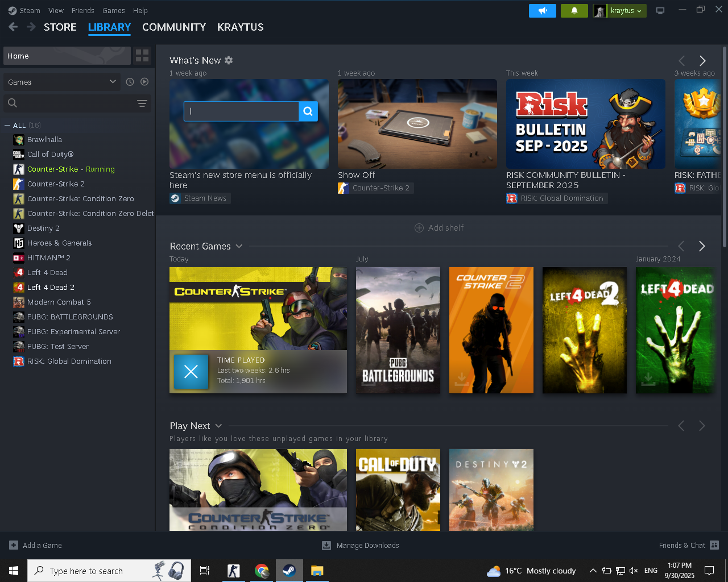
Task: Click the Add a Game plus icon
Action: click(x=14, y=545)
